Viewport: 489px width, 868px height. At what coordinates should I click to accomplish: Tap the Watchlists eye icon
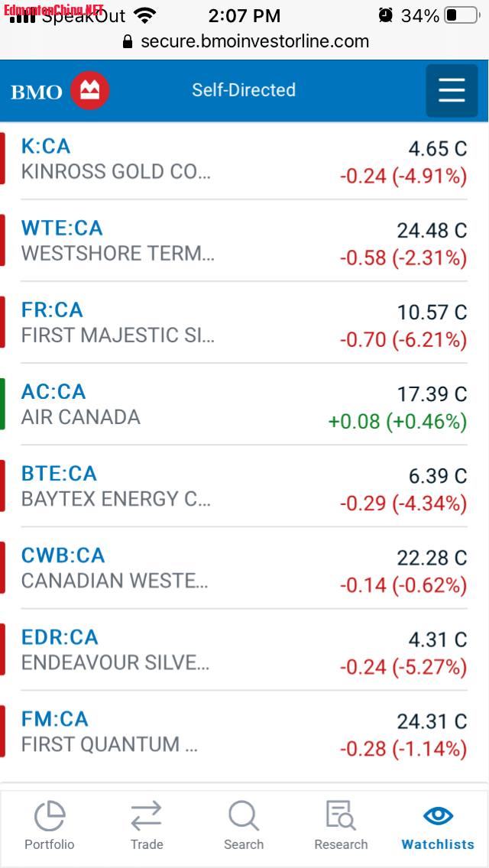coord(438,815)
